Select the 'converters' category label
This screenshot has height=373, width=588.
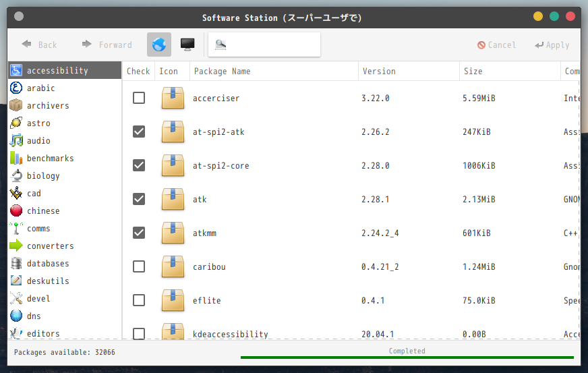(51, 246)
